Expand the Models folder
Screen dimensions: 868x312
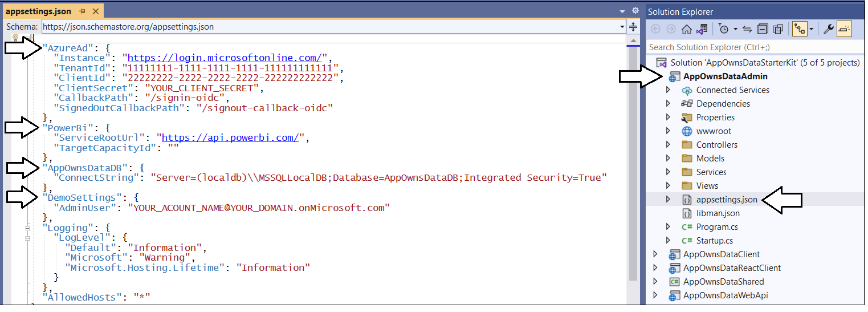669,159
